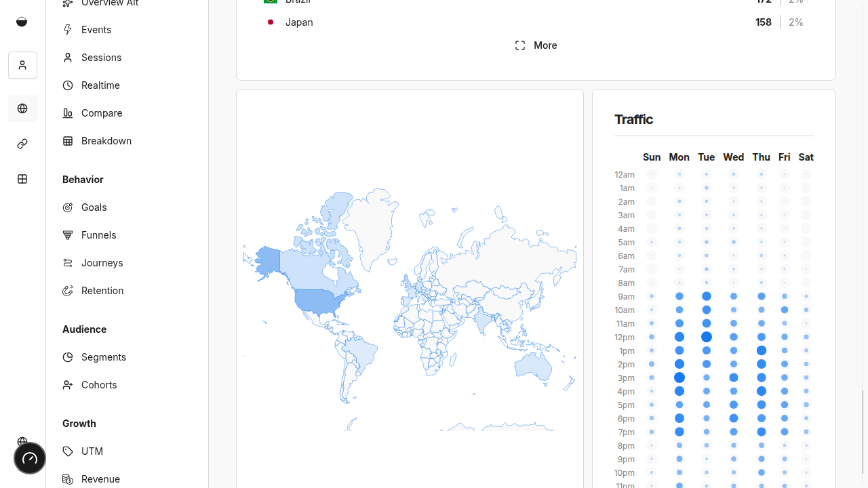This screenshot has height=488, width=868.
Task: Click the funnel icon beside Funnels
Action: 68,235
